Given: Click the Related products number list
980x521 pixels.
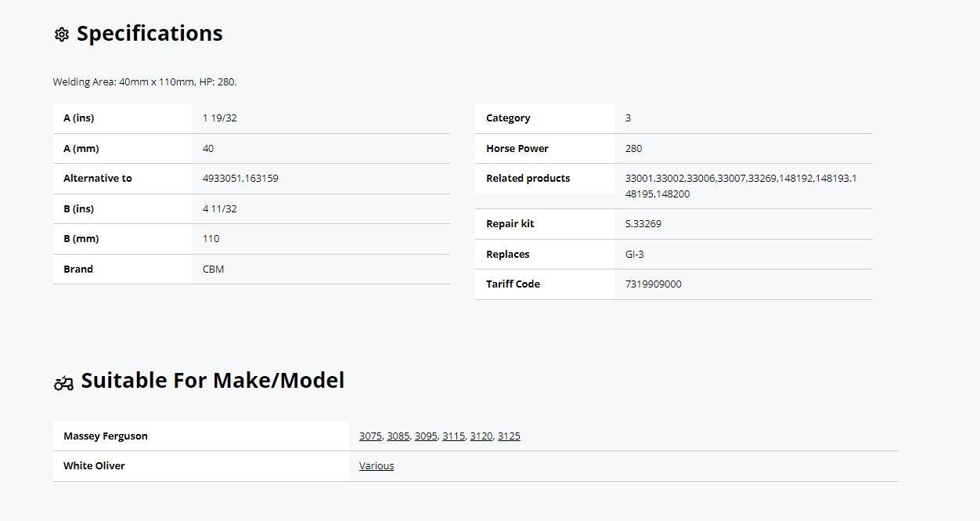Looking at the screenshot, I should (740, 186).
